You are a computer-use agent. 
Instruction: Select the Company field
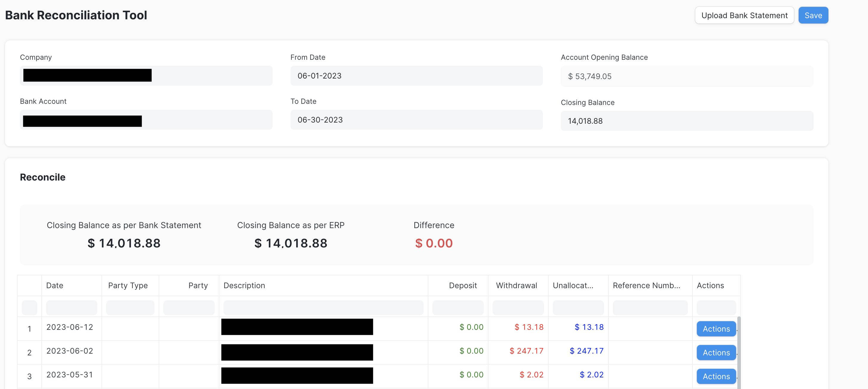(146, 76)
